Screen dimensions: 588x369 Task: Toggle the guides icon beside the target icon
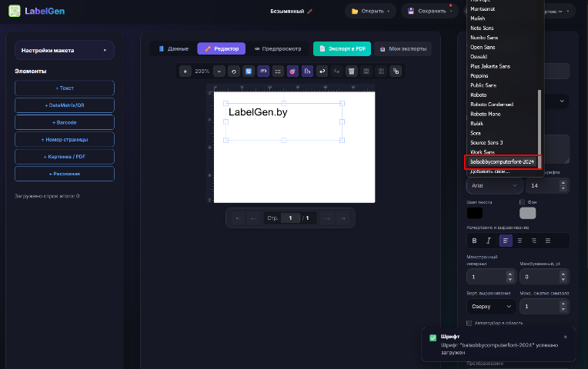307,71
